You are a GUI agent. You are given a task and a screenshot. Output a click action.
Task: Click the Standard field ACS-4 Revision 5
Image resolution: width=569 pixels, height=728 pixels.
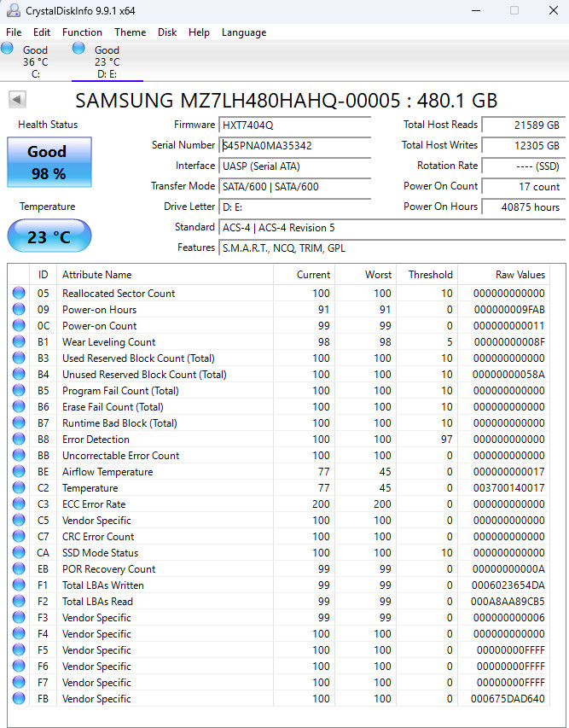392,228
